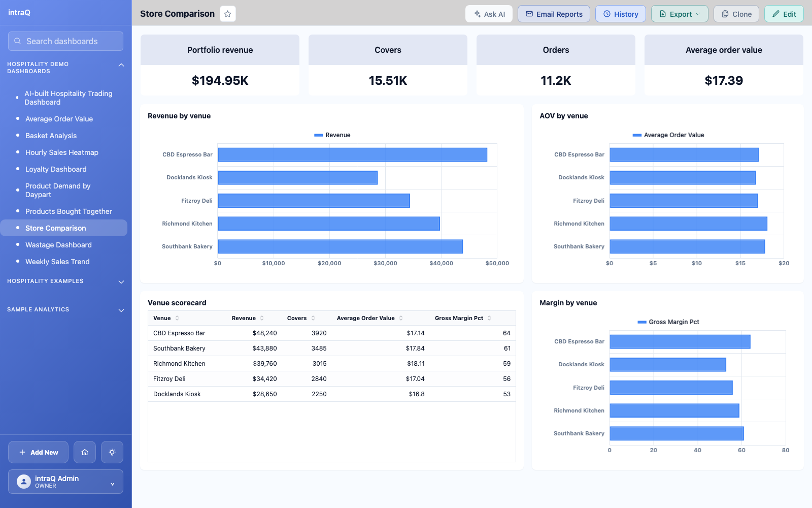The image size is (812, 508).
Task: Expand Sample Analytics section
Action: pyautogui.click(x=121, y=310)
